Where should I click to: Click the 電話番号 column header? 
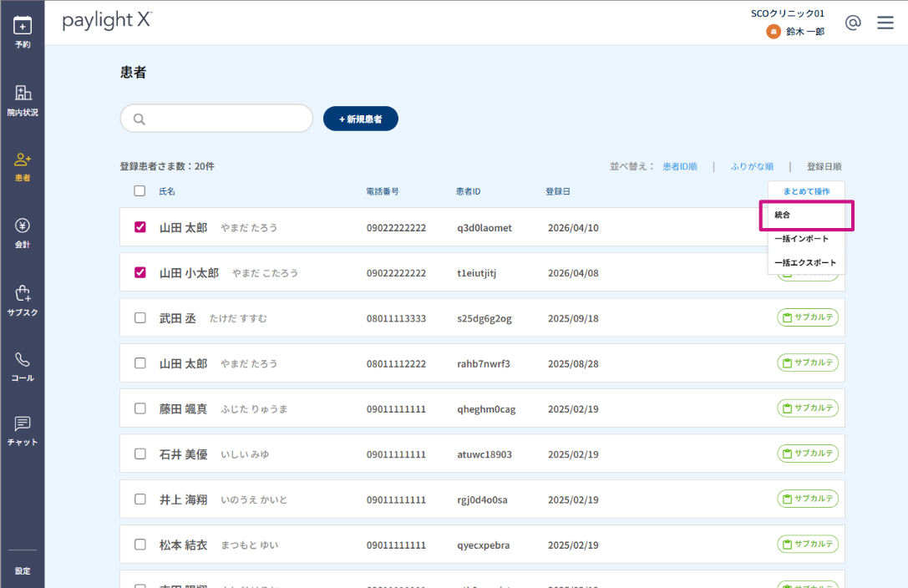[x=383, y=191]
